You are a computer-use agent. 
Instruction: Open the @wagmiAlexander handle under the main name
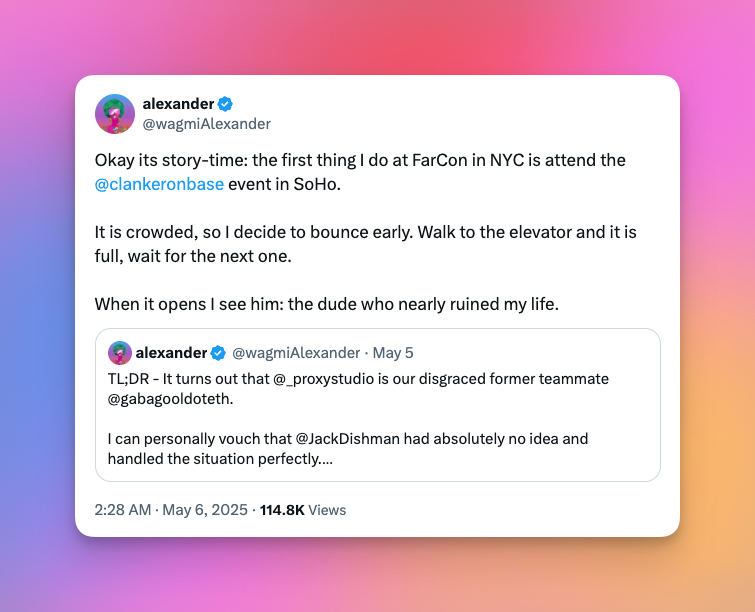pos(207,124)
